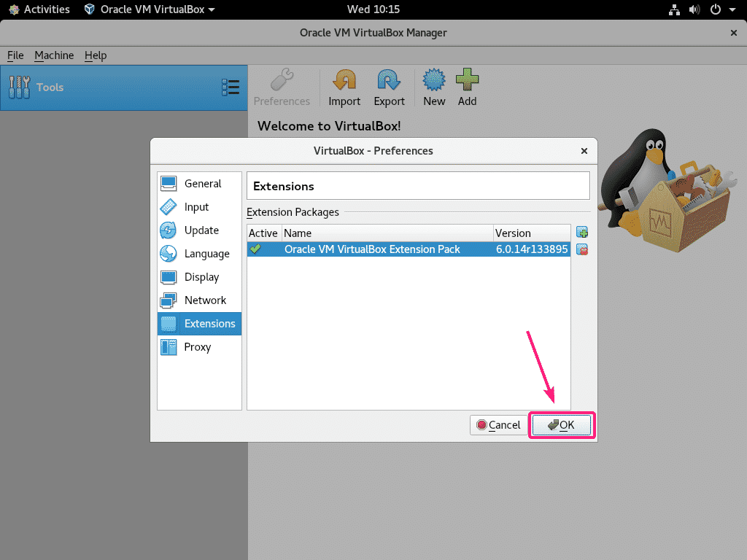Click the add new extension package icon
747x560 pixels.
tap(581, 231)
